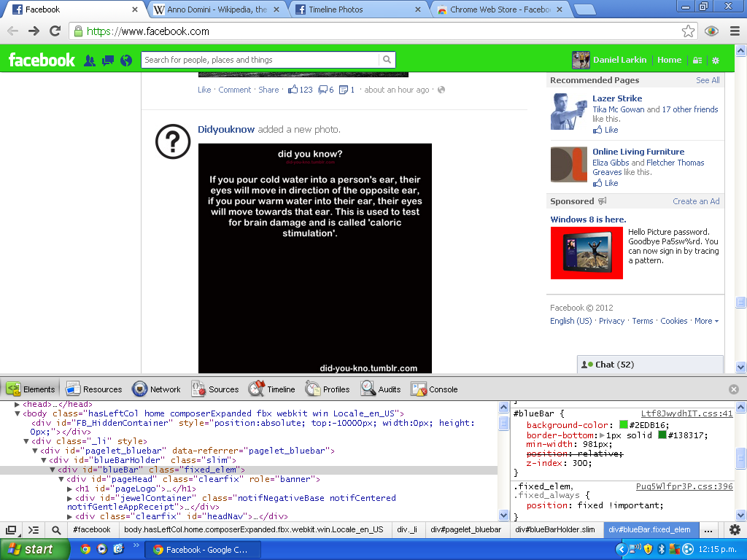Open the Profiles panel
Viewport: 747px width, 560px height.
(x=328, y=389)
